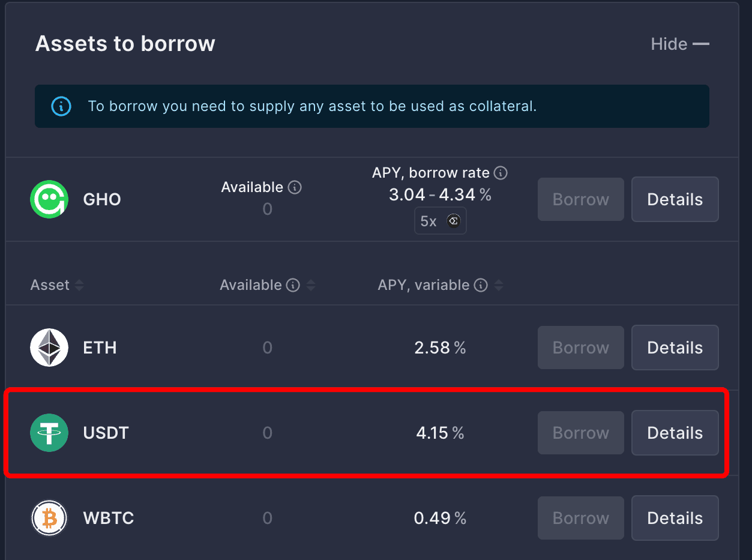
Task: Hide the Assets to borrow panel
Action: click(680, 44)
